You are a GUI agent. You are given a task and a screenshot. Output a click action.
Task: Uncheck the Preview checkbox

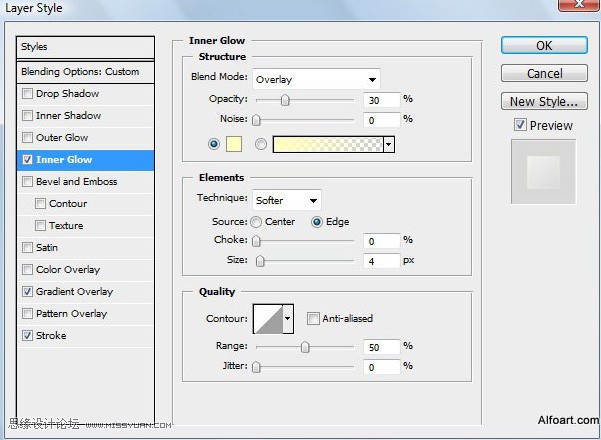tap(520, 125)
